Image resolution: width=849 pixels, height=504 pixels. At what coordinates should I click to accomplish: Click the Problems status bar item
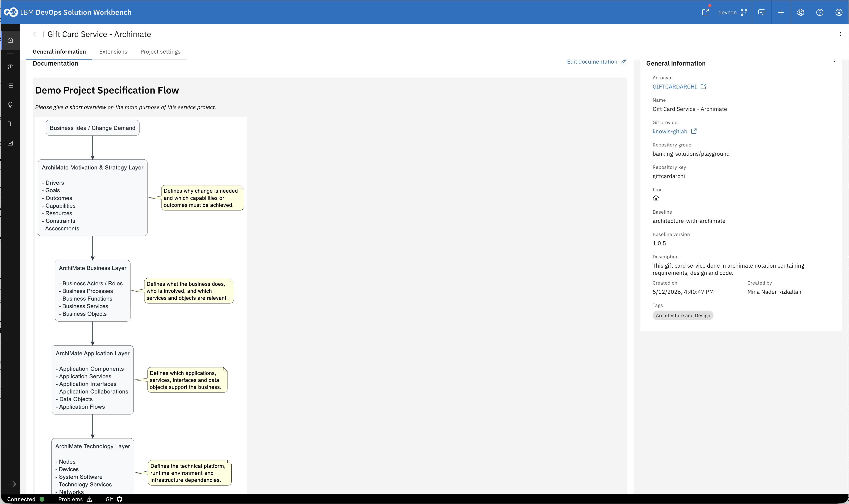(75, 499)
